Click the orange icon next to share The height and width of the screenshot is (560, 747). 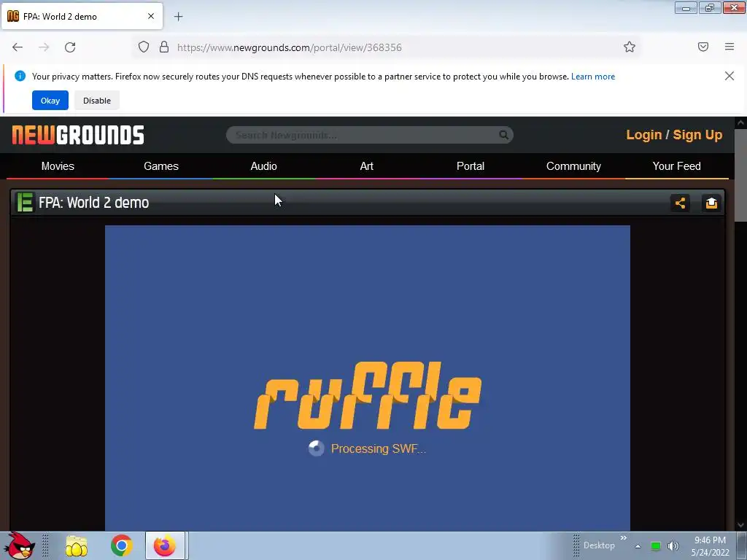click(x=711, y=203)
